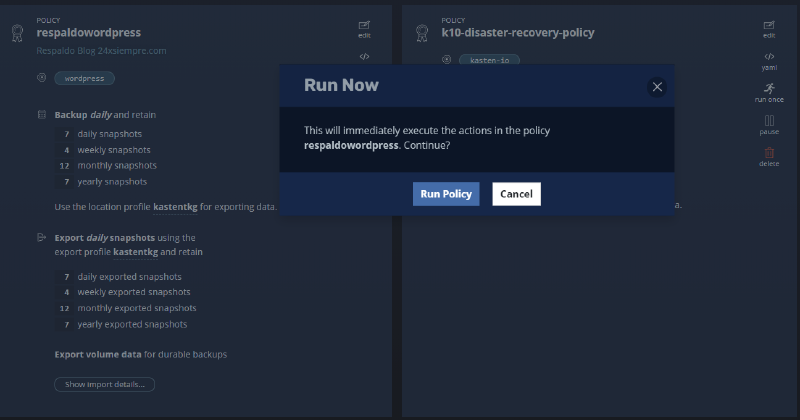The image size is (800, 420).
Task: Click the 'daily snapshots' retention row
Action: click(x=98, y=134)
